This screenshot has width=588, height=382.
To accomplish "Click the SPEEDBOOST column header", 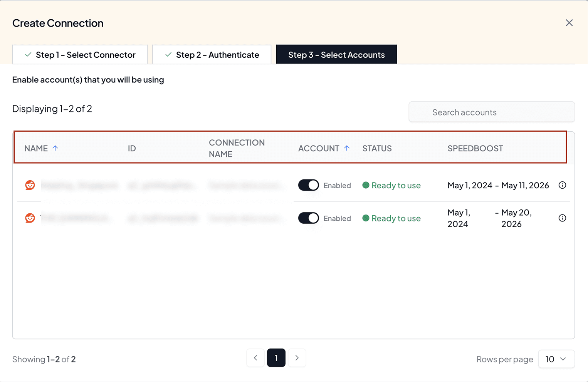I will pyautogui.click(x=475, y=148).
